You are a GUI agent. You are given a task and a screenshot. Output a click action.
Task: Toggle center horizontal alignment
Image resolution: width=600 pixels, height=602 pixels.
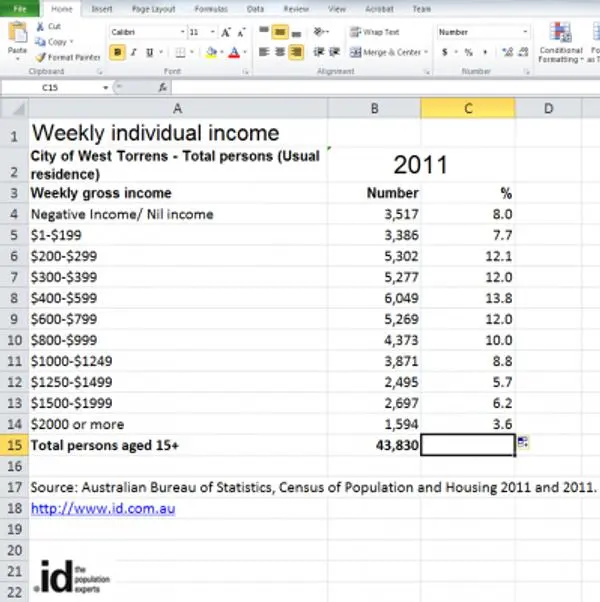click(280, 52)
